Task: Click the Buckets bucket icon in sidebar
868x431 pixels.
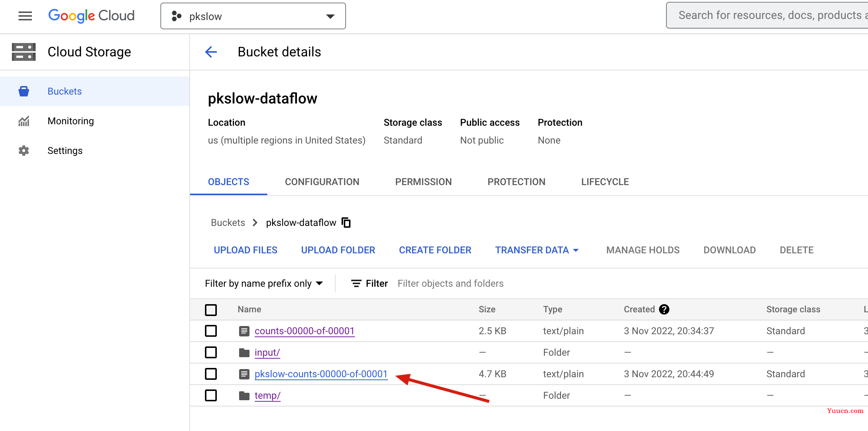Action: click(24, 91)
